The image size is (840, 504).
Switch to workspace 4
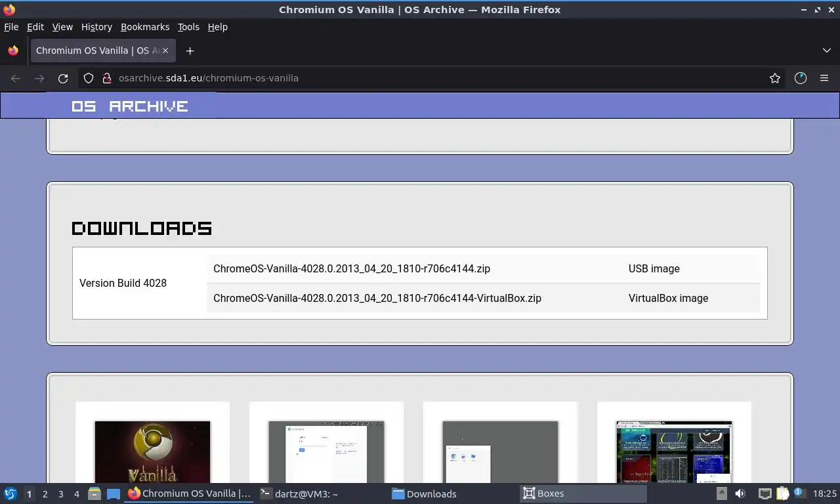tap(76, 493)
